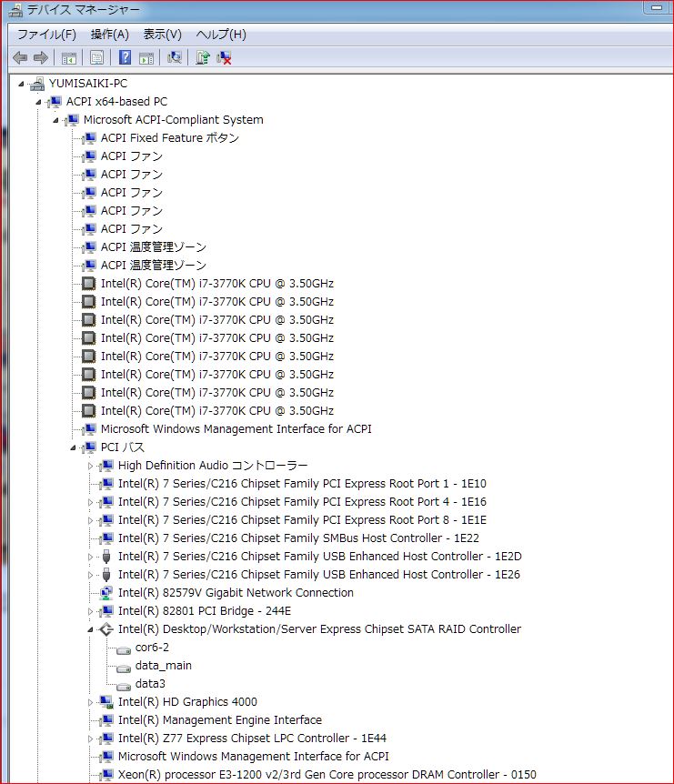Click the last i7-3770K processor chip icon
The image size is (674, 784).
pos(88,411)
